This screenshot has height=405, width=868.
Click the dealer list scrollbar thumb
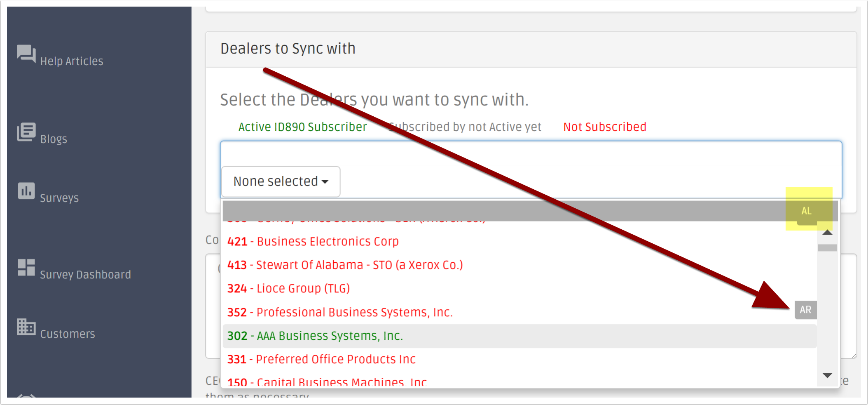(x=827, y=248)
